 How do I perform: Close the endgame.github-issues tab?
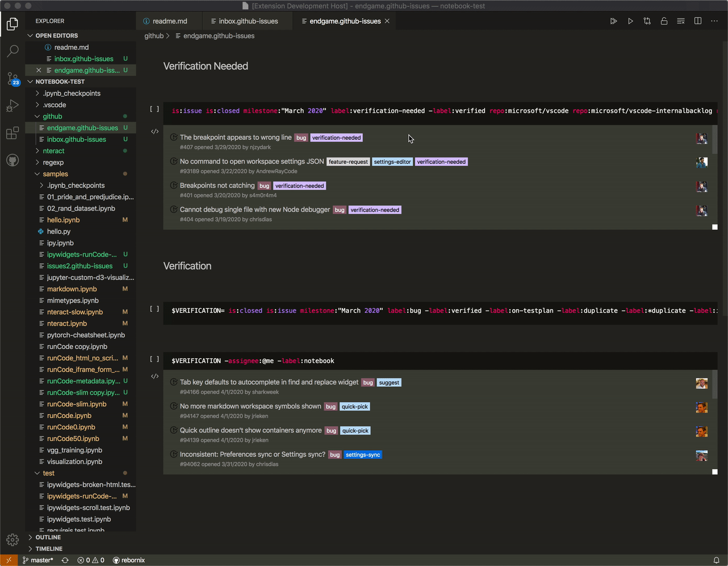387,21
